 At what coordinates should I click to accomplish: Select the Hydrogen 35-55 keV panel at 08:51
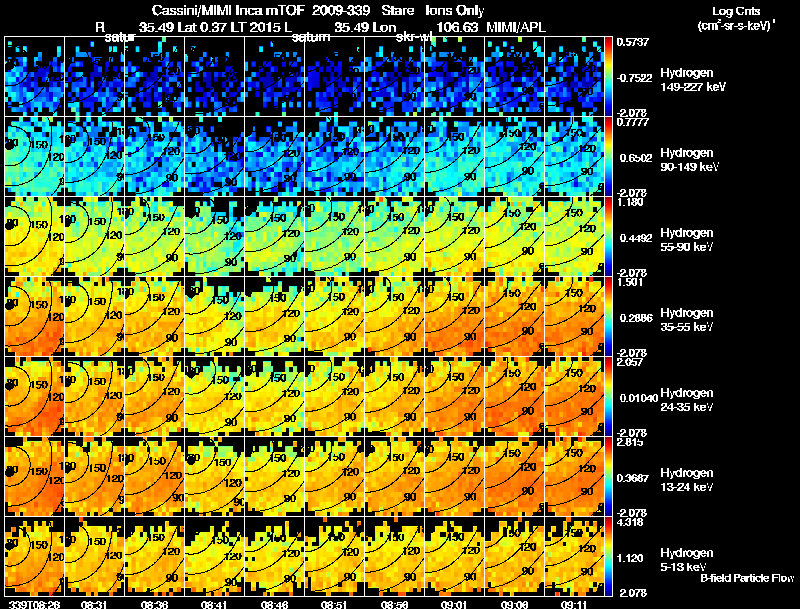pyautogui.click(x=335, y=316)
